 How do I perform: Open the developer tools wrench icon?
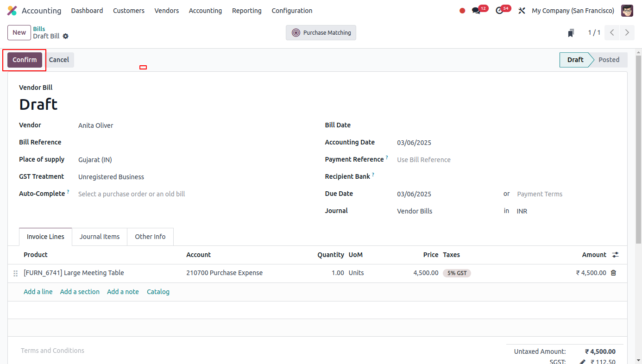[x=522, y=10]
